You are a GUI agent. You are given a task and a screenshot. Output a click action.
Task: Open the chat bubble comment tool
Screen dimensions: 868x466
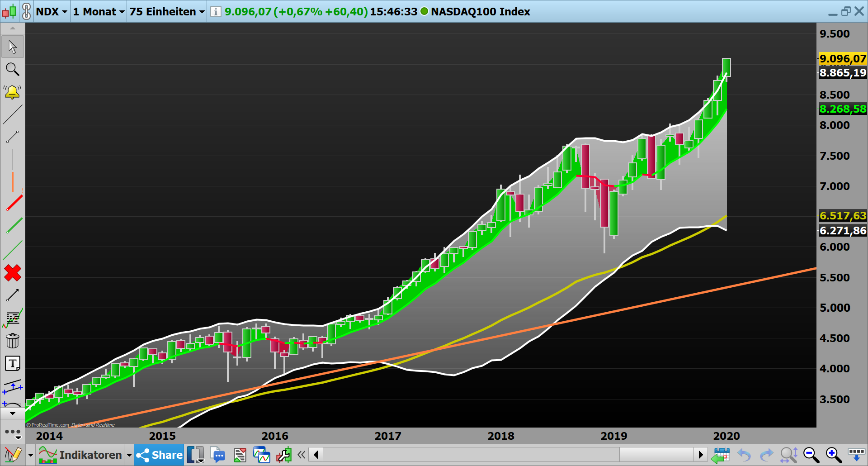pyautogui.click(x=218, y=455)
